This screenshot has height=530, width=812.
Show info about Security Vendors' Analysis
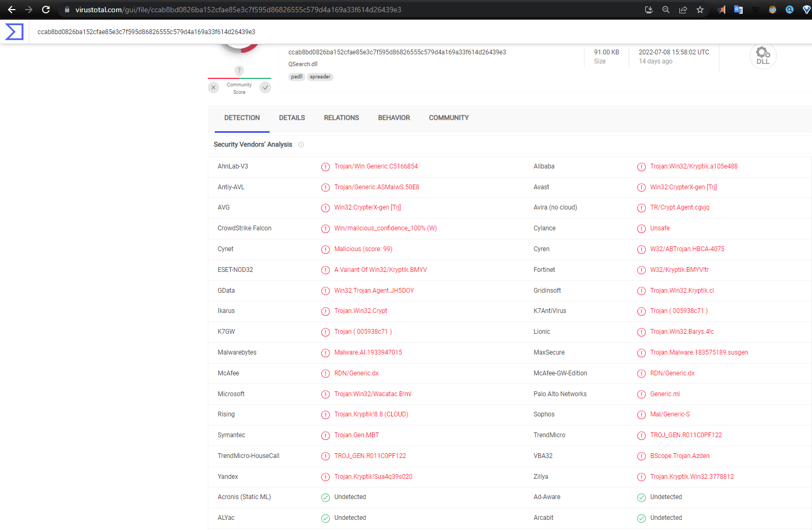point(301,144)
